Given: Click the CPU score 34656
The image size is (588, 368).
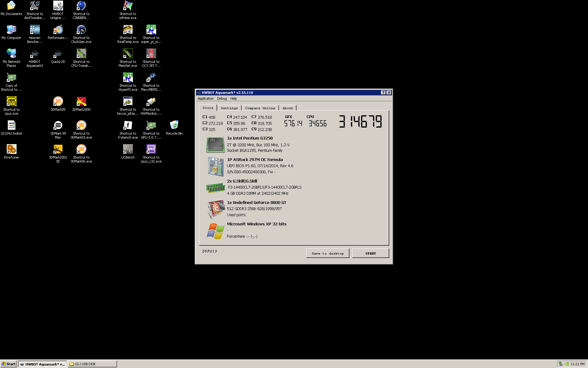Looking at the screenshot, I should tap(318, 124).
